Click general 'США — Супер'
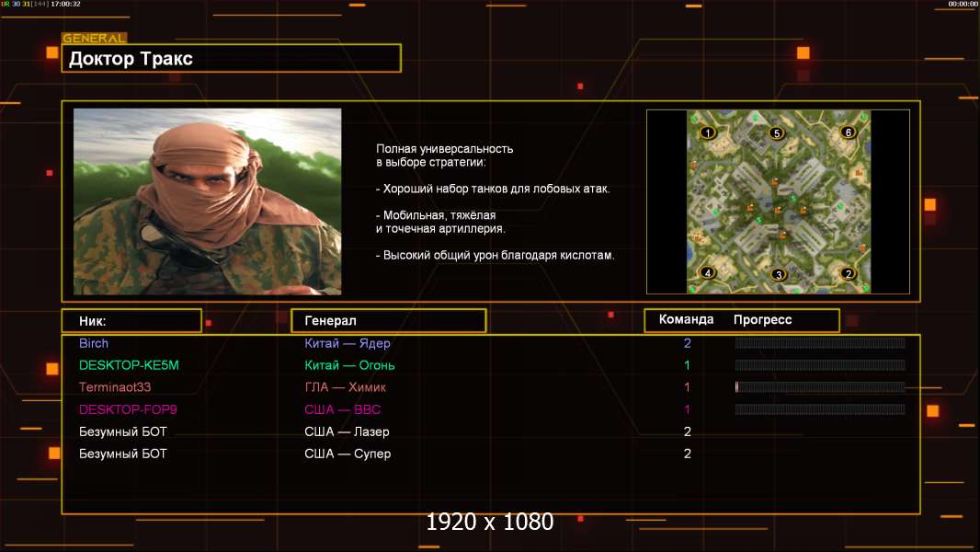 348,454
